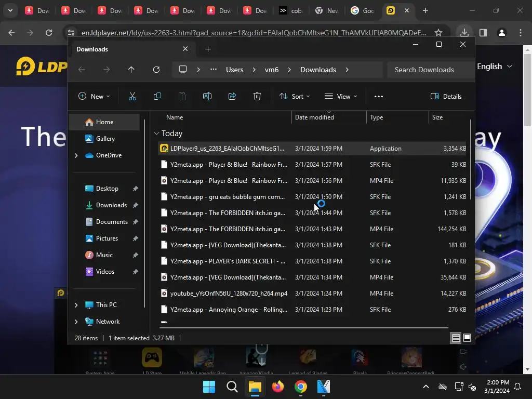Show hidden system tray icons

[426, 387]
